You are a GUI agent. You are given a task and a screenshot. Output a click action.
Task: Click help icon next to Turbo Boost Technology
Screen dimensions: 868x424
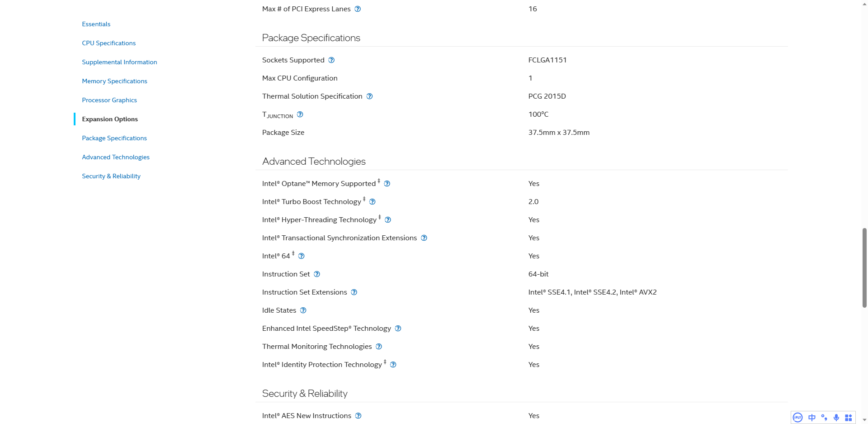coord(372,202)
